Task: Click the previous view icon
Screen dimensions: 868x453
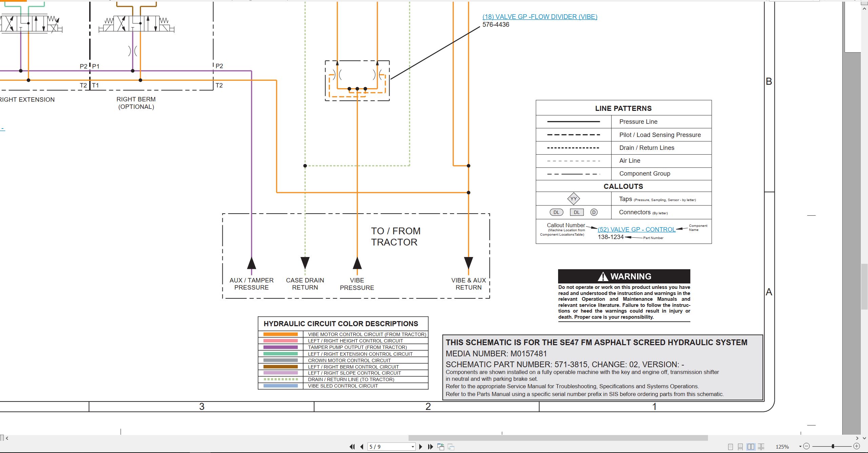Action: click(x=441, y=447)
